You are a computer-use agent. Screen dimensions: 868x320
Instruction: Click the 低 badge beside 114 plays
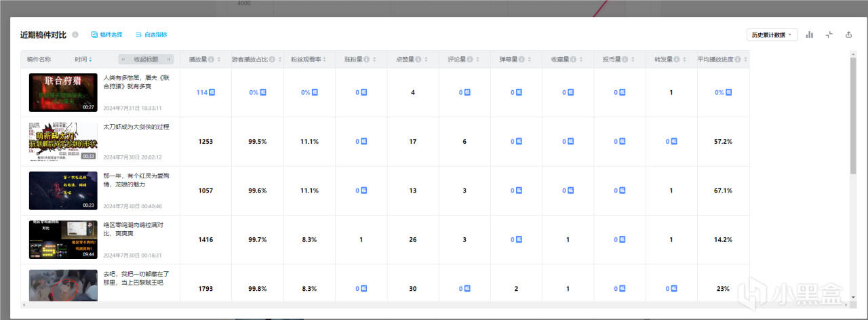point(212,92)
